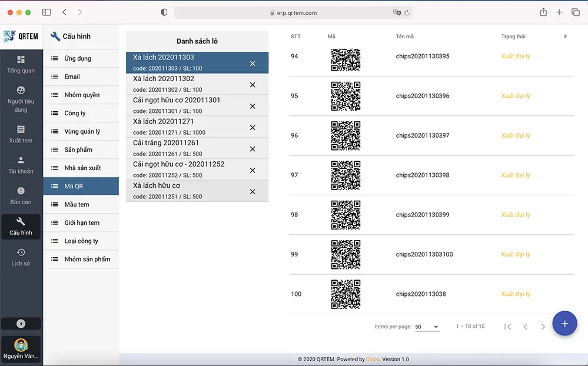Show Safari tab overview
Image resolution: width=588 pixels, height=366 pixels.
point(576,12)
